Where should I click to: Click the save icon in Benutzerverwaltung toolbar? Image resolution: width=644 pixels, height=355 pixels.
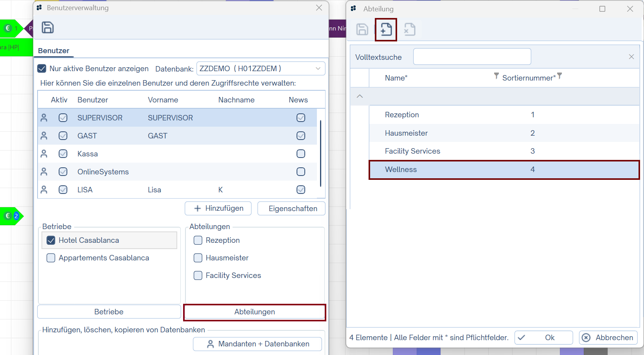click(48, 28)
